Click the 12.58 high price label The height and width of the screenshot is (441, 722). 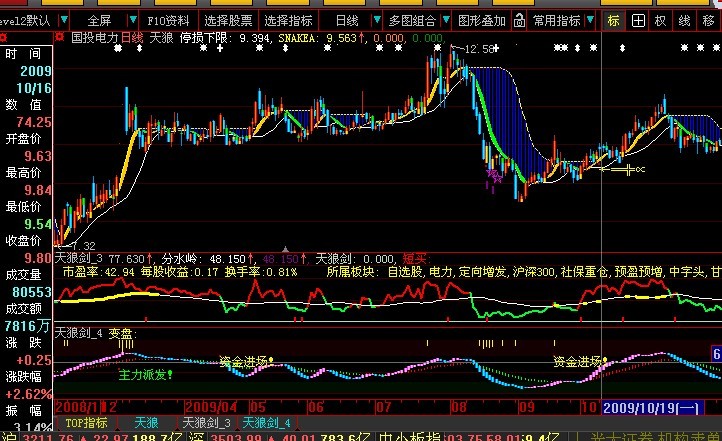pos(479,49)
